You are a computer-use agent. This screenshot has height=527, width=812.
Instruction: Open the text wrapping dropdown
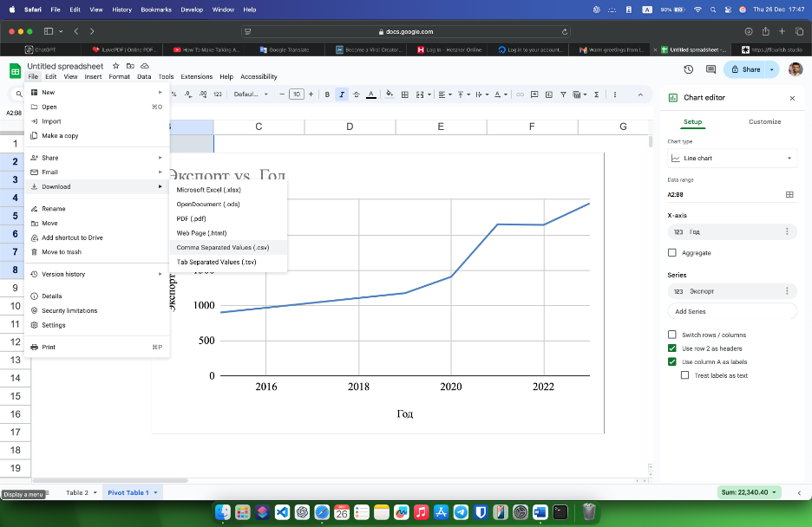click(x=482, y=94)
